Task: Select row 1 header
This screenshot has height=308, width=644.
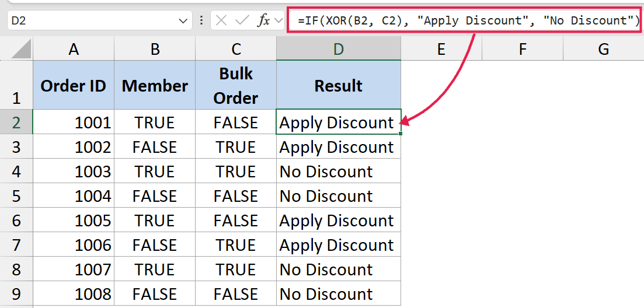Action: (x=16, y=85)
